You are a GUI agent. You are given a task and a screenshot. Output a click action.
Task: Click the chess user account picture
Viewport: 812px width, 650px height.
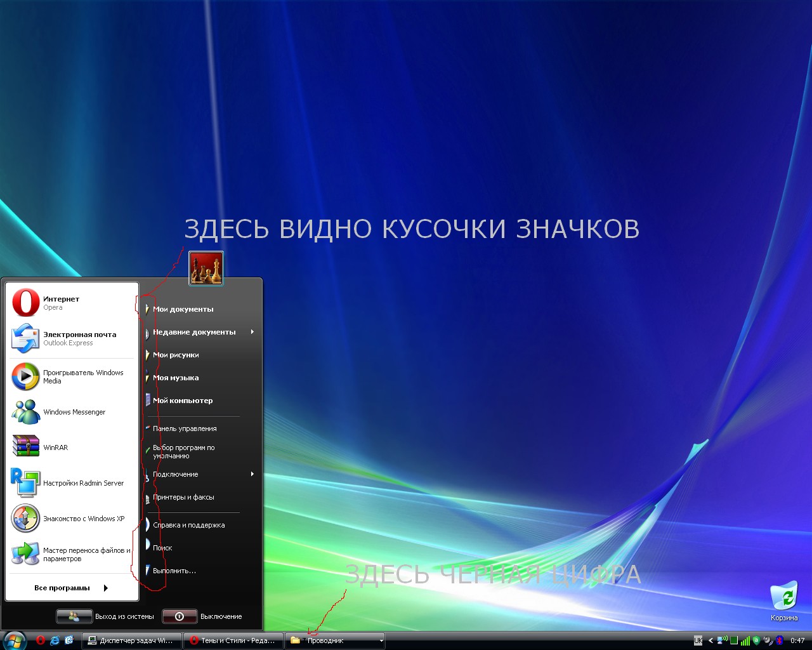pos(206,269)
